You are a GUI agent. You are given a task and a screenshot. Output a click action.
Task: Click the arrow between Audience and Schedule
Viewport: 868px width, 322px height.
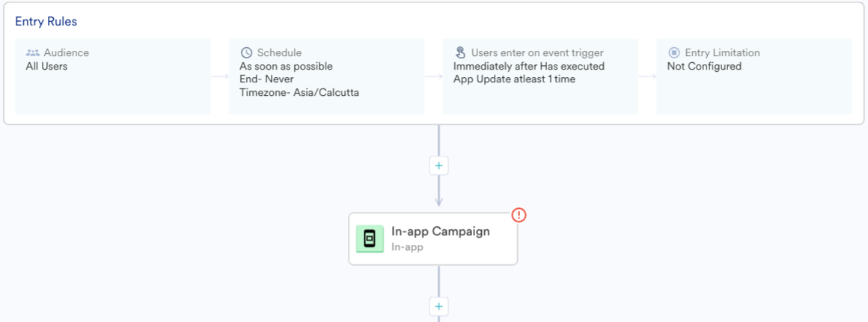tap(220, 76)
